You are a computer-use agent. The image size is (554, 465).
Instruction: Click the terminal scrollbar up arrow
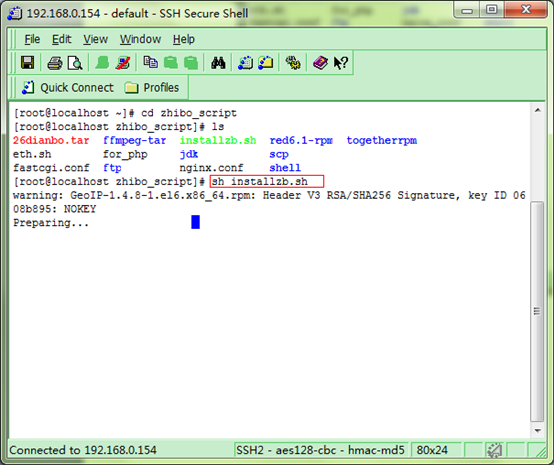(x=537, y=110)
